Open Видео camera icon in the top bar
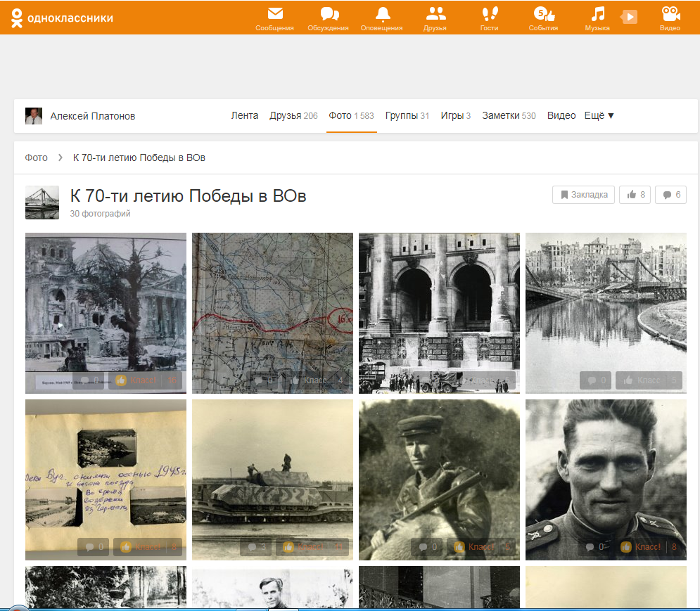Screen dimensions: 700x611 [670, 19]
